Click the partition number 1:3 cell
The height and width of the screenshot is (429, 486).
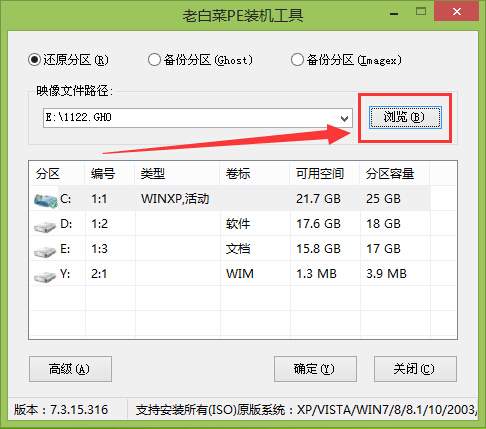point(99,249)
